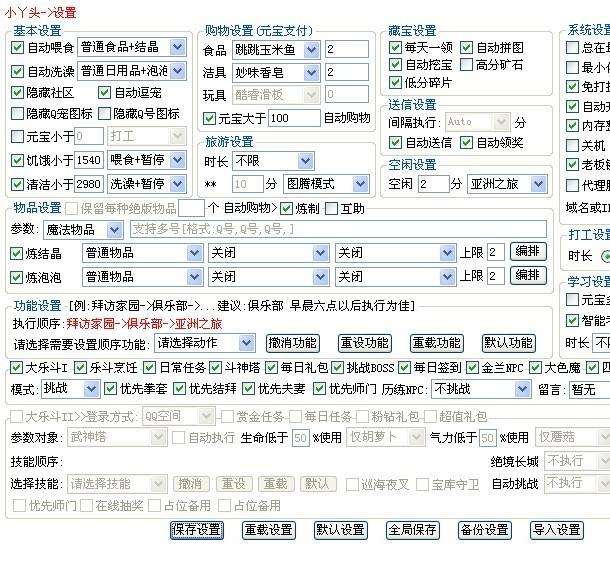This screenshot has width=610, height=562.
Task: Toggle the 自动拼图 checkbox
Action: pos(466,47)
